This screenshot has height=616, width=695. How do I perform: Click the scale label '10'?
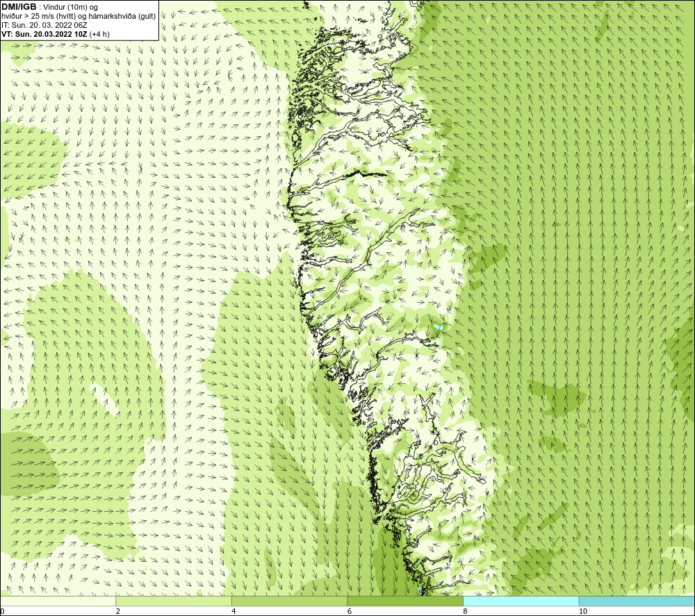tap(583, 611)
